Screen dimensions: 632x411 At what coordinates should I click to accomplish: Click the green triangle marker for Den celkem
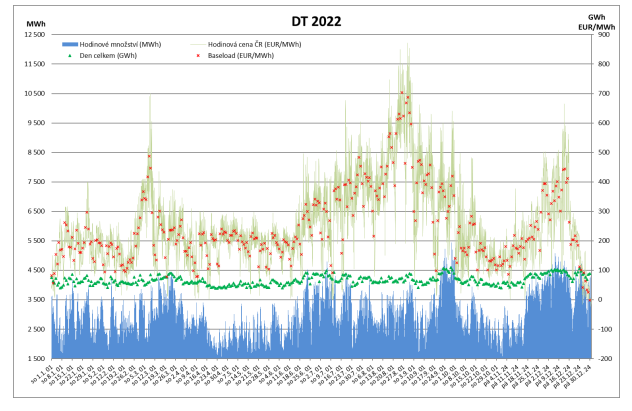[x=69, y=56]
